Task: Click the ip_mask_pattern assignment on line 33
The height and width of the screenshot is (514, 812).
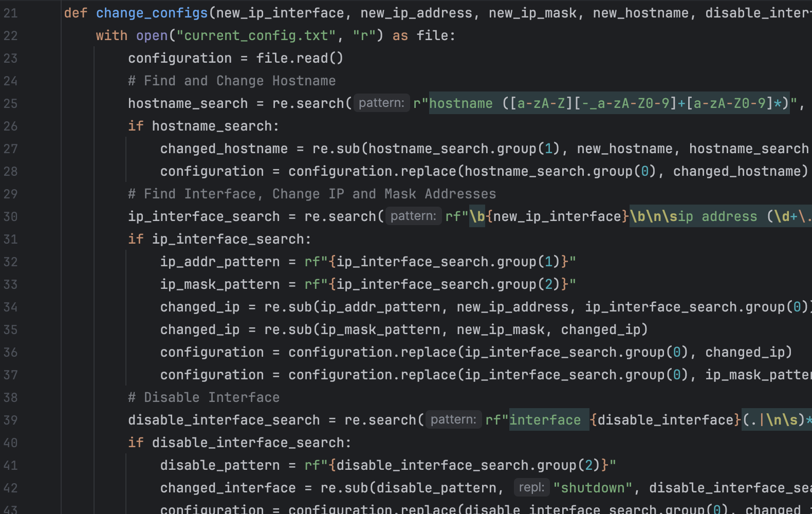Action: click(x=368, y=284)
